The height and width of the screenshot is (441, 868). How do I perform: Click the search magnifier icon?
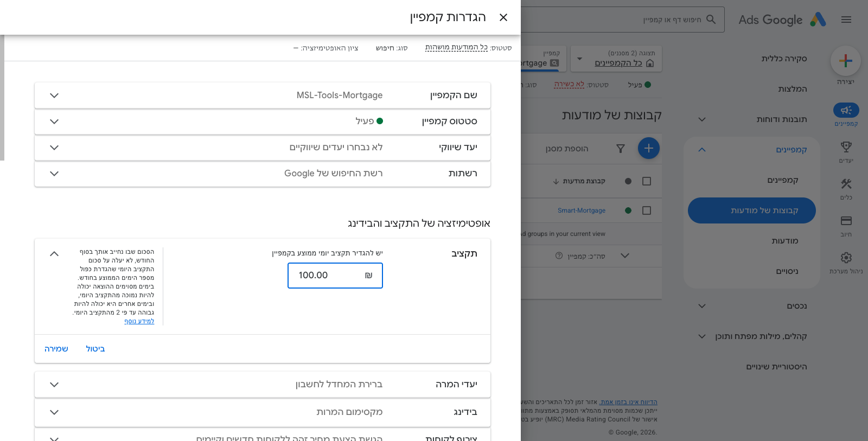point(711,20)
